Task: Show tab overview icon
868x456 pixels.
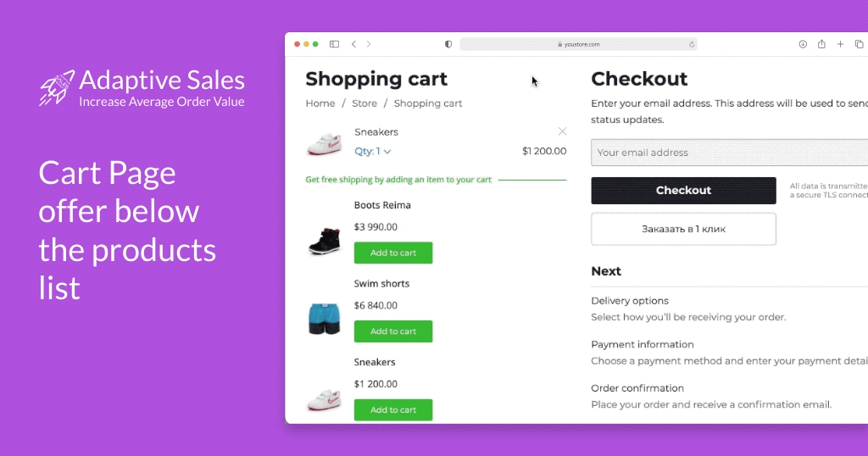Action: [x=859, y=44]
